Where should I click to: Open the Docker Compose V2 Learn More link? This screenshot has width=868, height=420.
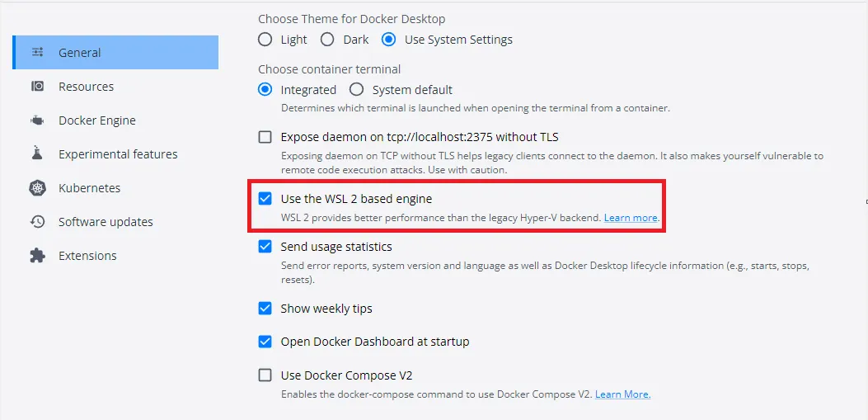622,394
